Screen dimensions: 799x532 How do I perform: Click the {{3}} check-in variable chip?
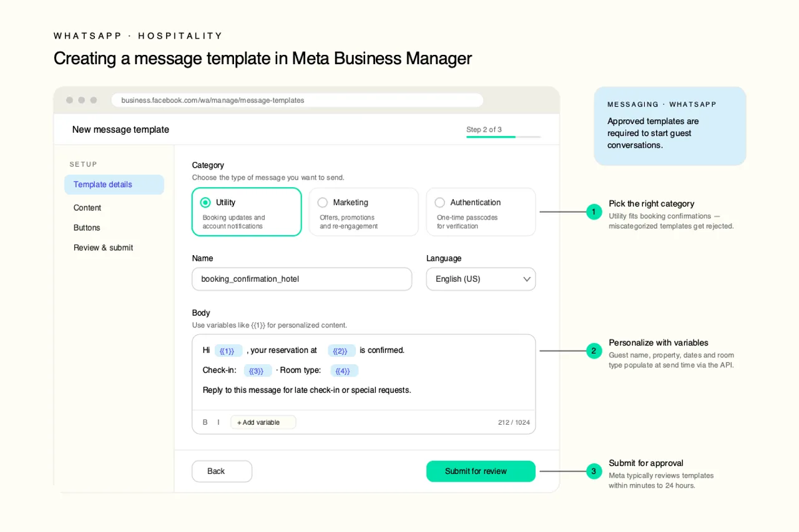(x=258, y=370)
